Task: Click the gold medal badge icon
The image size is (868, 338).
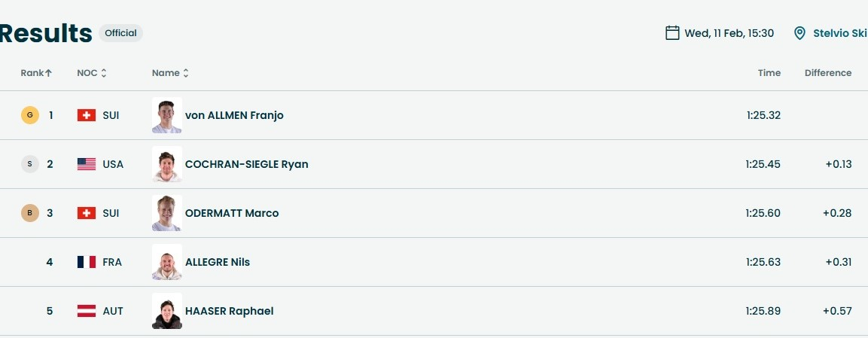Action: click(x=29, y=115)
